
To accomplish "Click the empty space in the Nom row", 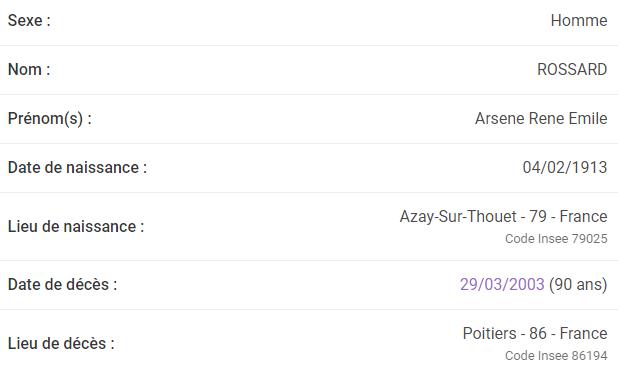I will (x=294, y=70).
